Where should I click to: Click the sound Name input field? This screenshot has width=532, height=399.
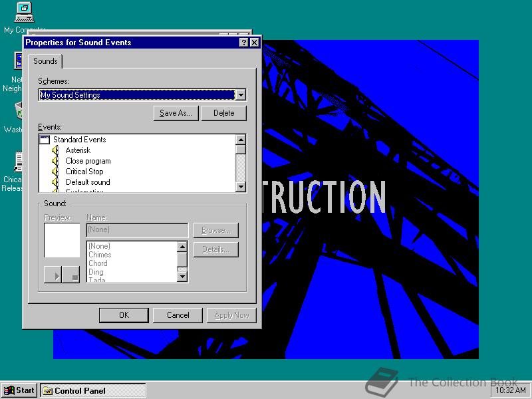(x=137, y=230)
